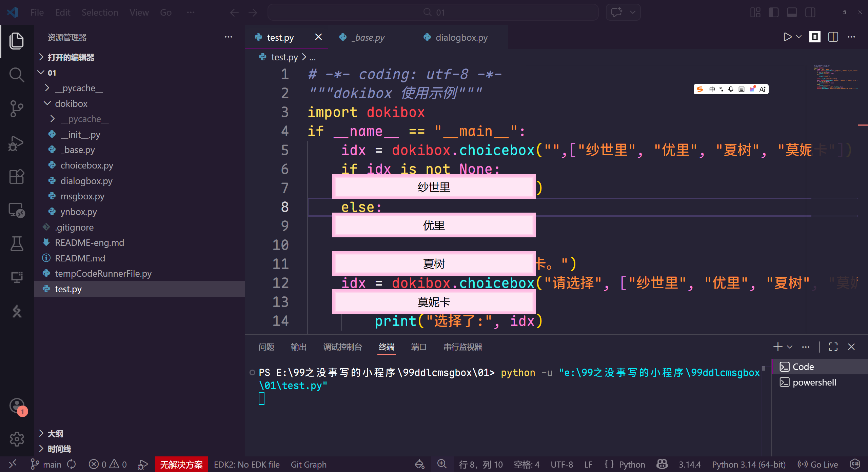Switch to the dialogbox.py tab
Image resolution: width=868 pixels, height=472 pixels.
pyautogui.click(x=461, y=37)
